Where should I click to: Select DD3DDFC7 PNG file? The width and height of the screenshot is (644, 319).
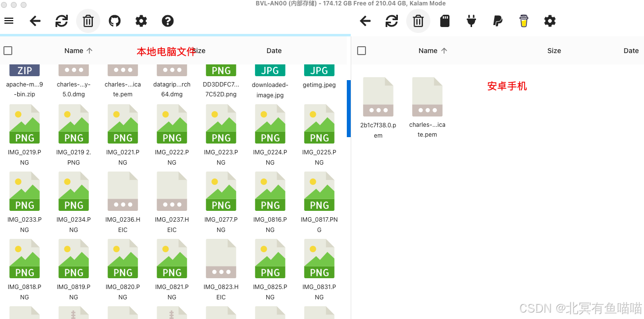tap(221, 82)
